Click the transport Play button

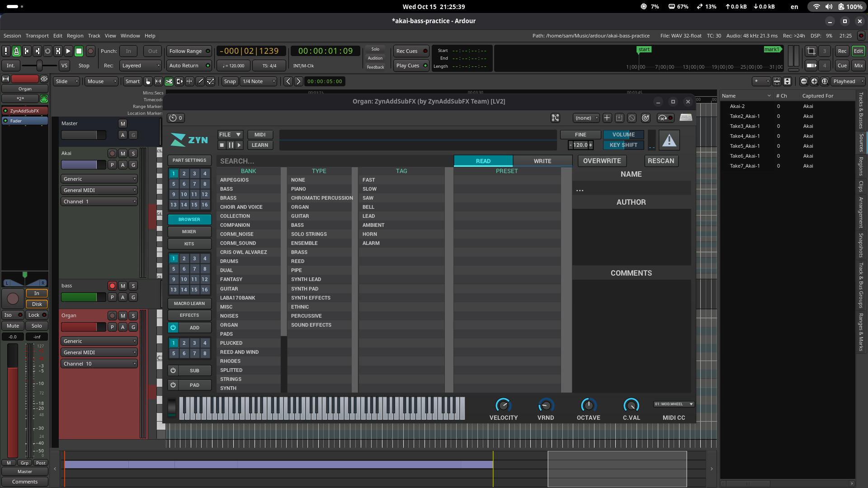(68, 51)
